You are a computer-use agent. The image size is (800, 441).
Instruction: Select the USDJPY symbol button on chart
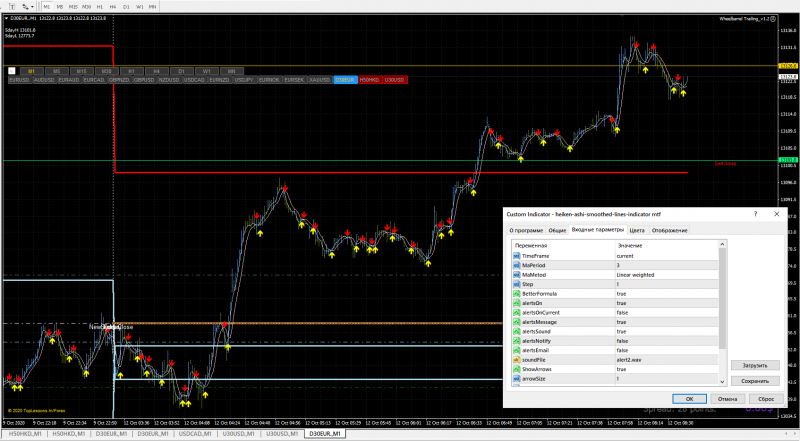245,80
